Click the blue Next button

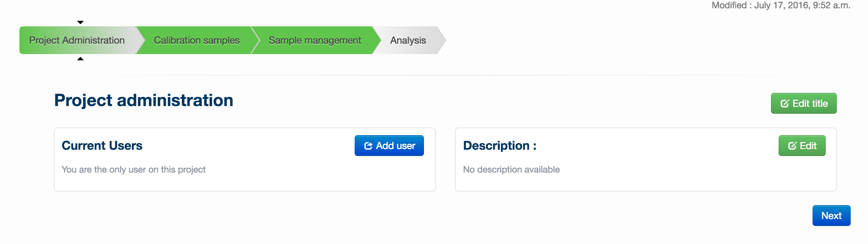831,216
